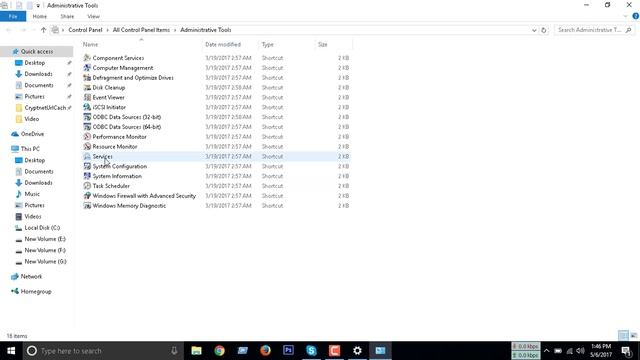Open Network in the navigation pane

point(31,277)
